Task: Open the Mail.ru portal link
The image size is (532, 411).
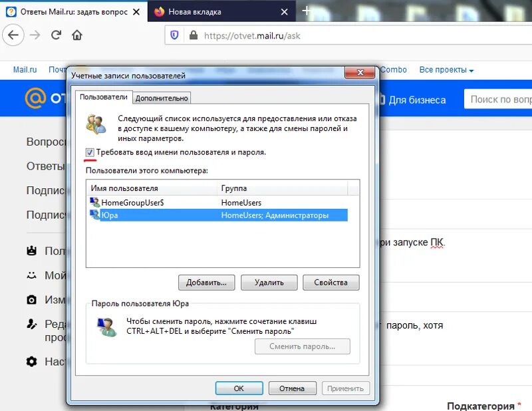Action: tap(25, 70)
